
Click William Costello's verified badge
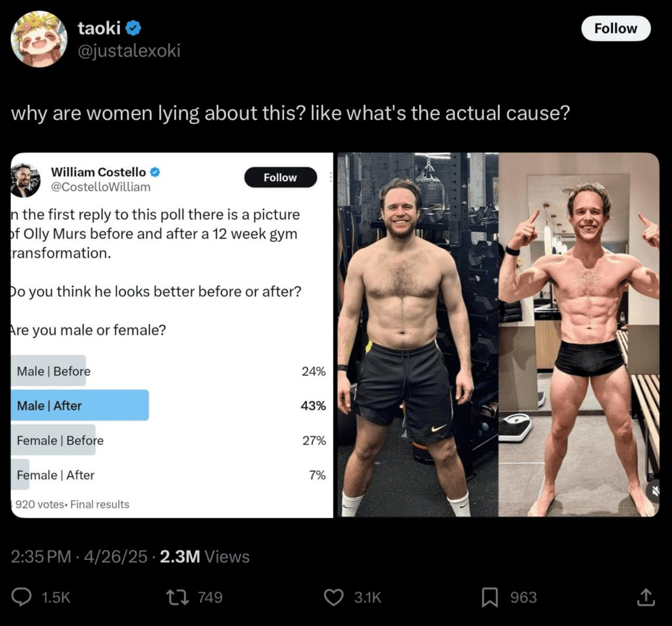pyautogui.click(x=155, y=172)
